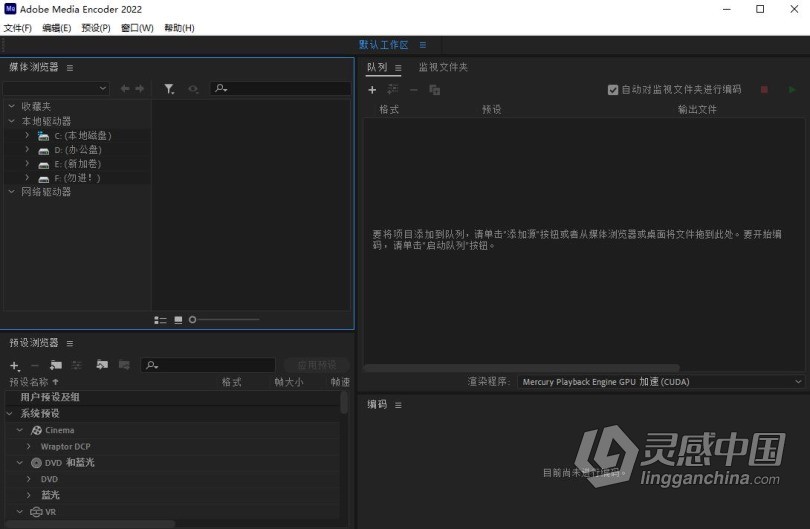This screenshot has width=810, height=529.
Task: Click the queue horizontal scrollbar
Action: pyautogui.click(x=521, y=368)
